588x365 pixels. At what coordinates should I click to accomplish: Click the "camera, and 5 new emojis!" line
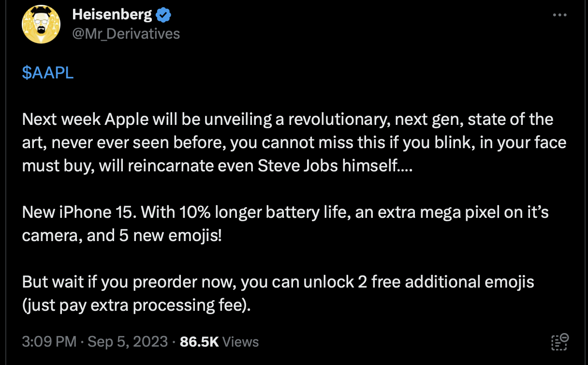pyautogui.click(x=121, y=236)
